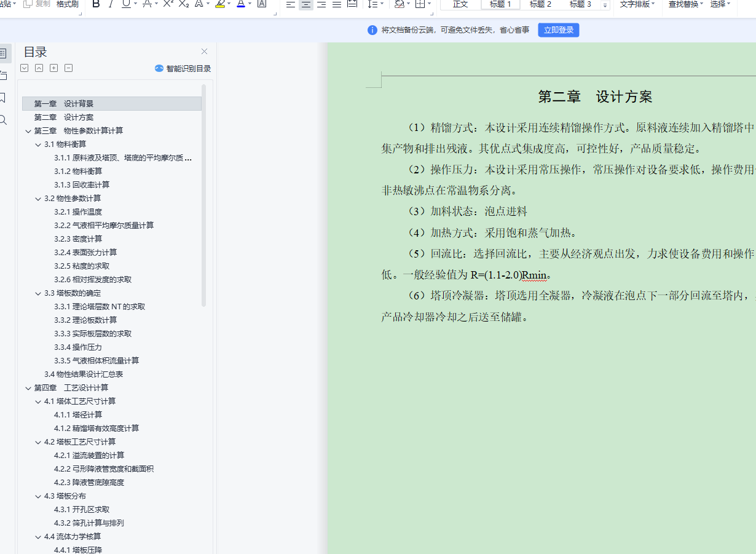Collapse the 3.2 物性参数计算 tree node
This screenshot has width=756, height=554.
38,198
